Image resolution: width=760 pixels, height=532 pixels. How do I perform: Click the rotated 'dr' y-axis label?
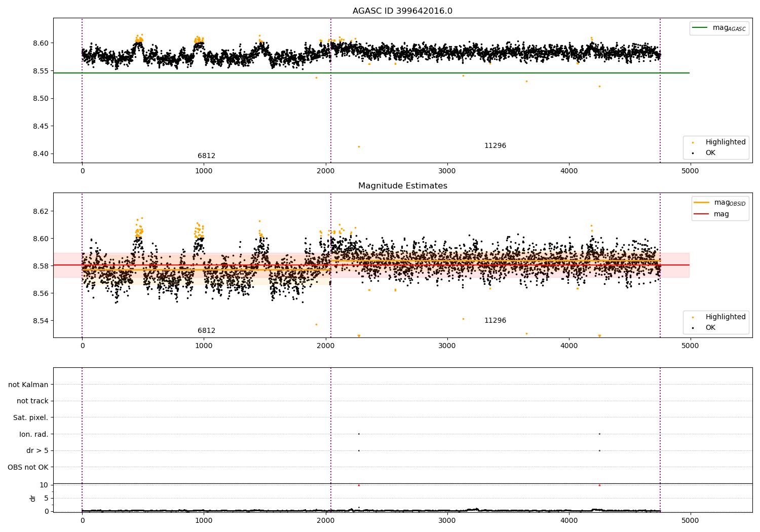tap(33, 498)
